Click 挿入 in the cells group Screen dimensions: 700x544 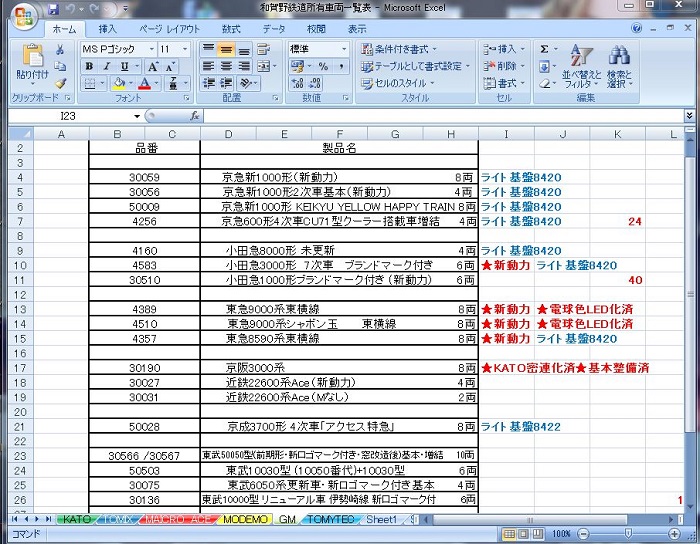504,49
